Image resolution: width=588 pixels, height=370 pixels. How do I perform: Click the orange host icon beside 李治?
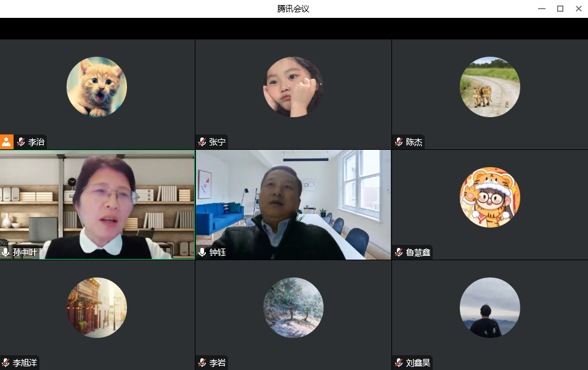point(6,142)
